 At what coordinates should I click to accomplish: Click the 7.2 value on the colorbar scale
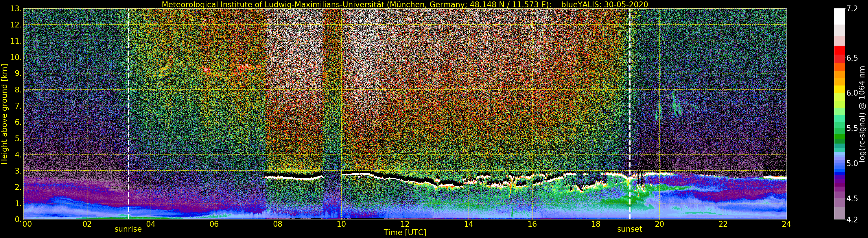(x=852, y=9)
